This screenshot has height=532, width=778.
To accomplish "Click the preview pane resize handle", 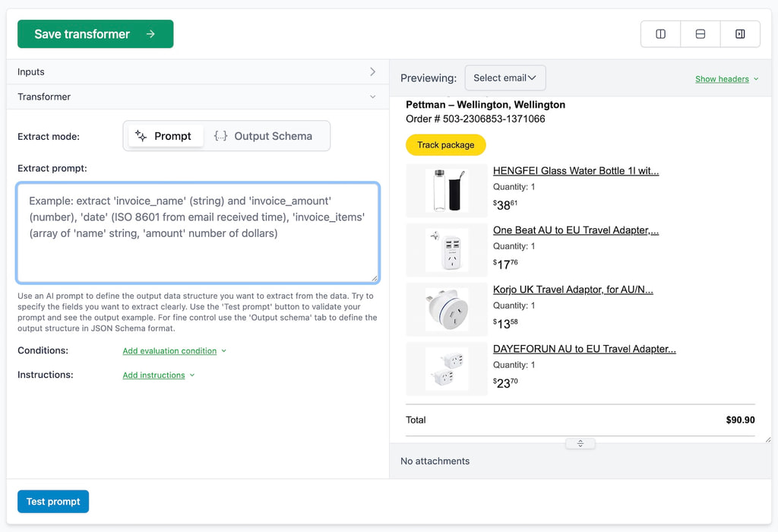I will (x=580, y=444).
